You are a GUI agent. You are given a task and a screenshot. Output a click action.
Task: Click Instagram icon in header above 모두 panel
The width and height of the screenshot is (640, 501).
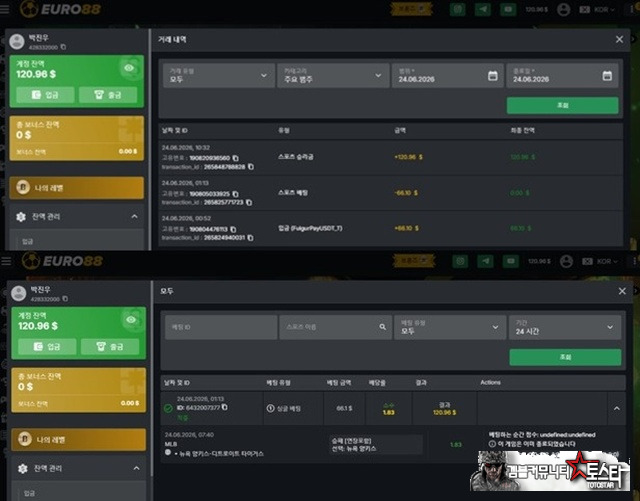(x=460, y=261)
